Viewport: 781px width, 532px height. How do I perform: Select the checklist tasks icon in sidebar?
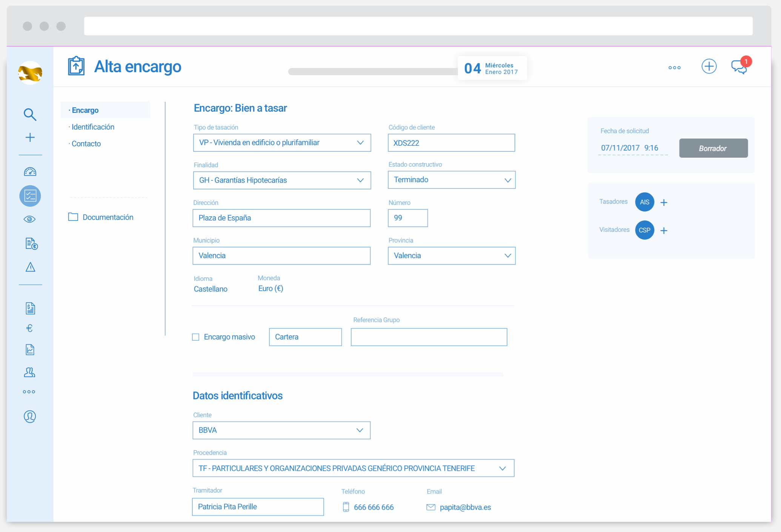pos(30,196)
